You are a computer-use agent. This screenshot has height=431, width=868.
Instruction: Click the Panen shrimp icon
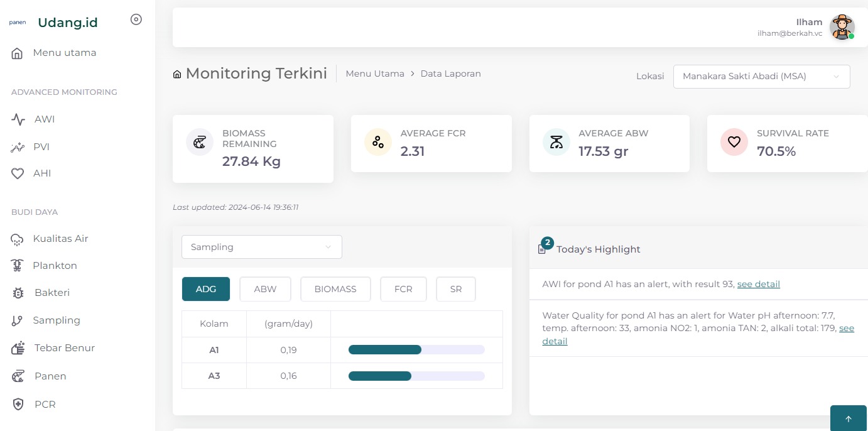tap(18, 376)
